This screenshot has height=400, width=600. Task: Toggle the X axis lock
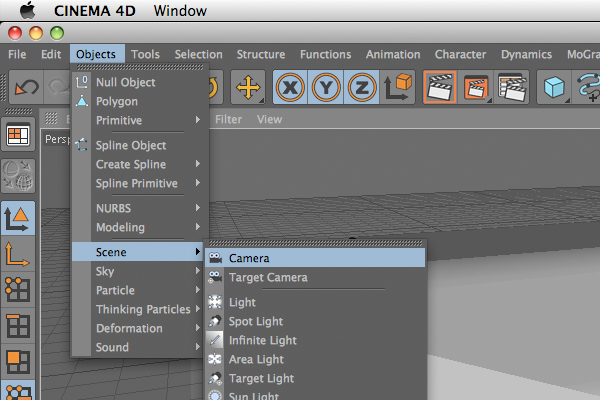point(290,87)
